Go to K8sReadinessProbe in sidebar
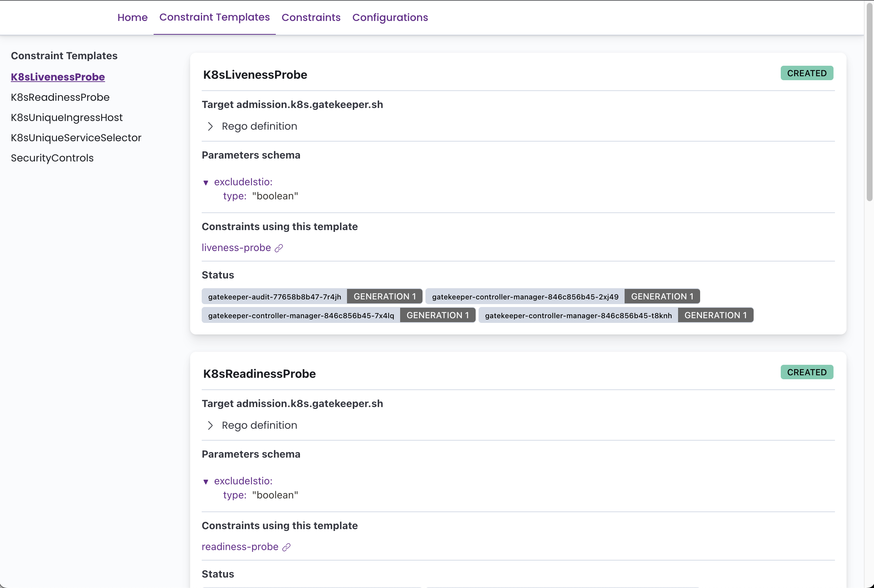 coord(60,97)
